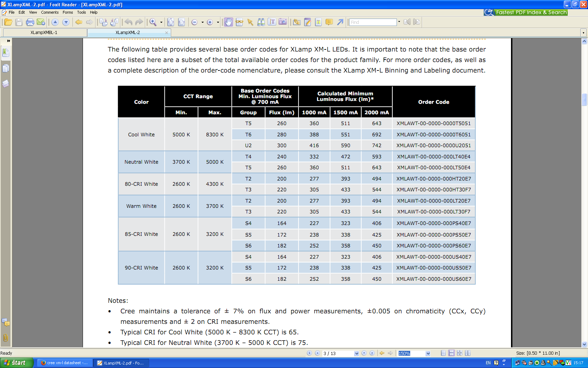Zoom in with the plus circle icon
The height and width of the screenshot is (368, 588).
click(x=210, y=22)
